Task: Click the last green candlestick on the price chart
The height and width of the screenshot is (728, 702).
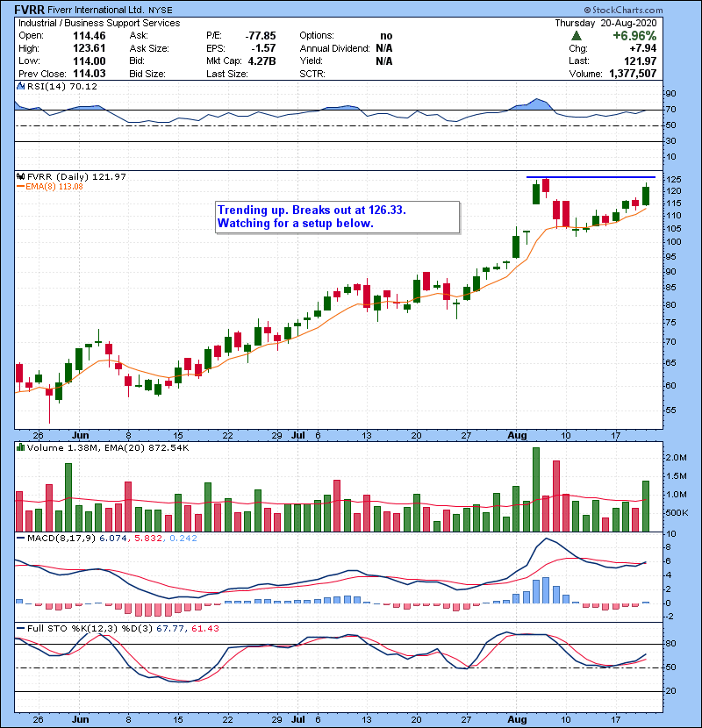Action: point(646,195)
